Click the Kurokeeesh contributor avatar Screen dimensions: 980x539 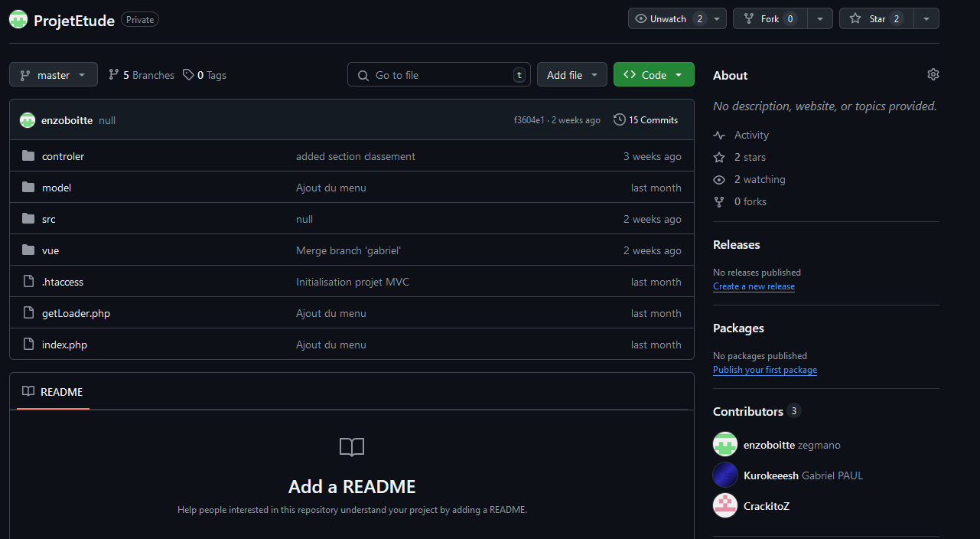click(725, 475)
